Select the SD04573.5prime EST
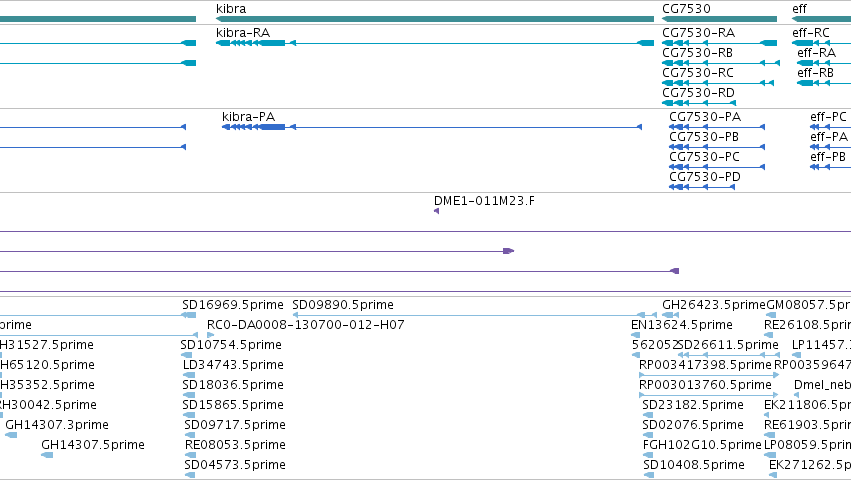The width and height of the screenshot is (851, 480). point(189,475)
